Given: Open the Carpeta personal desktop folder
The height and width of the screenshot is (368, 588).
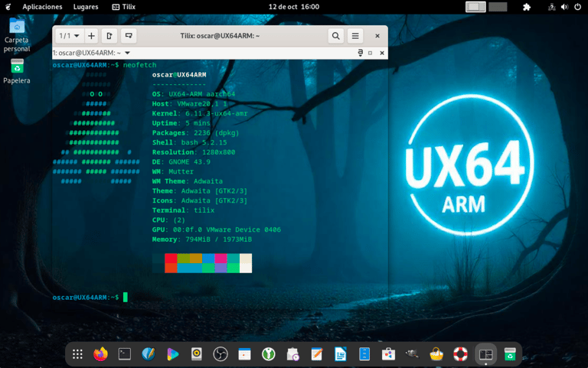Looking at the screenshot, I should click(17, 35).
